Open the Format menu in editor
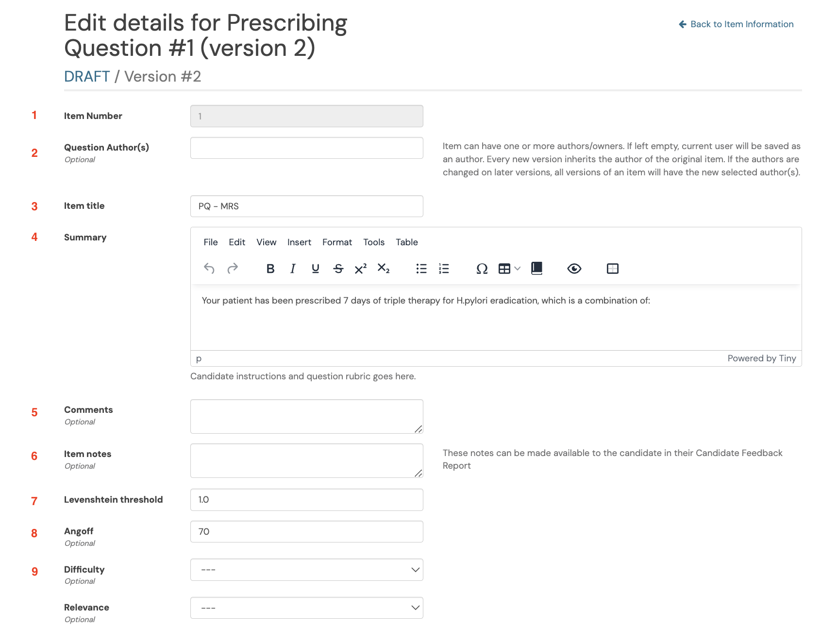 click(x=337, y=242)
